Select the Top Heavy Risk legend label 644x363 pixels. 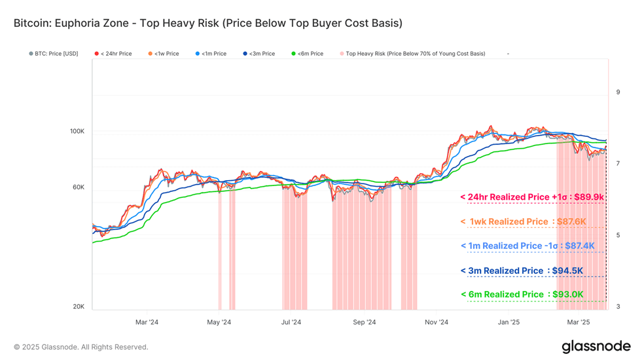tap(416, 54)
